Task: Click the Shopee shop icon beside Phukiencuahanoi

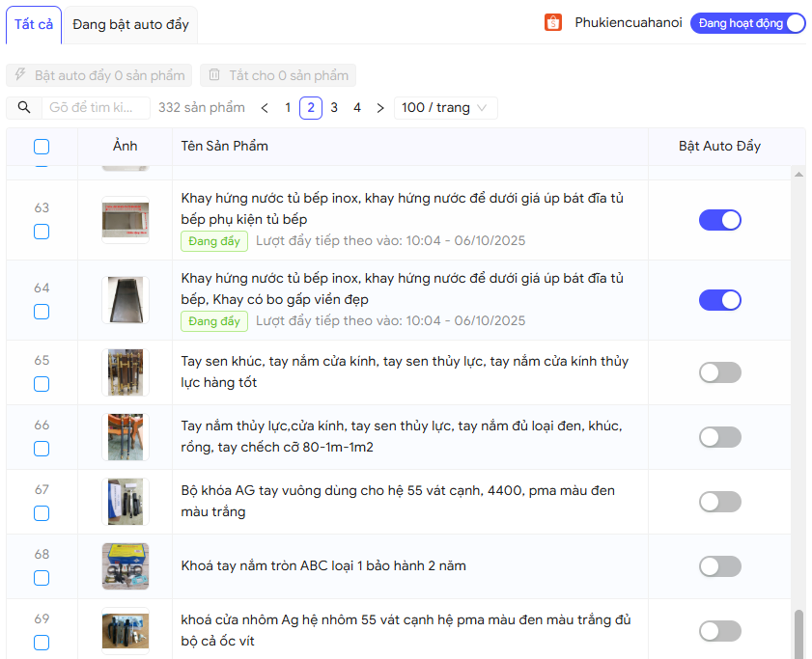Action: tap(553, 23)
